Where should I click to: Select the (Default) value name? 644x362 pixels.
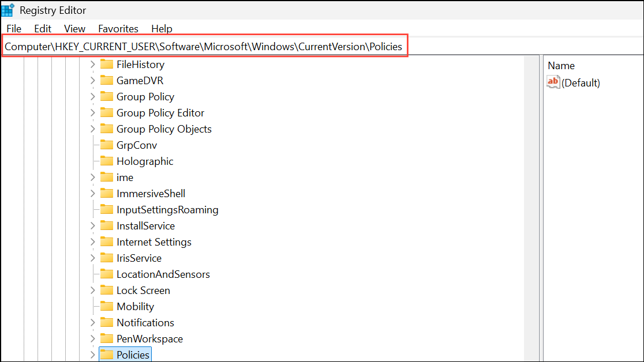pos(581,83)
